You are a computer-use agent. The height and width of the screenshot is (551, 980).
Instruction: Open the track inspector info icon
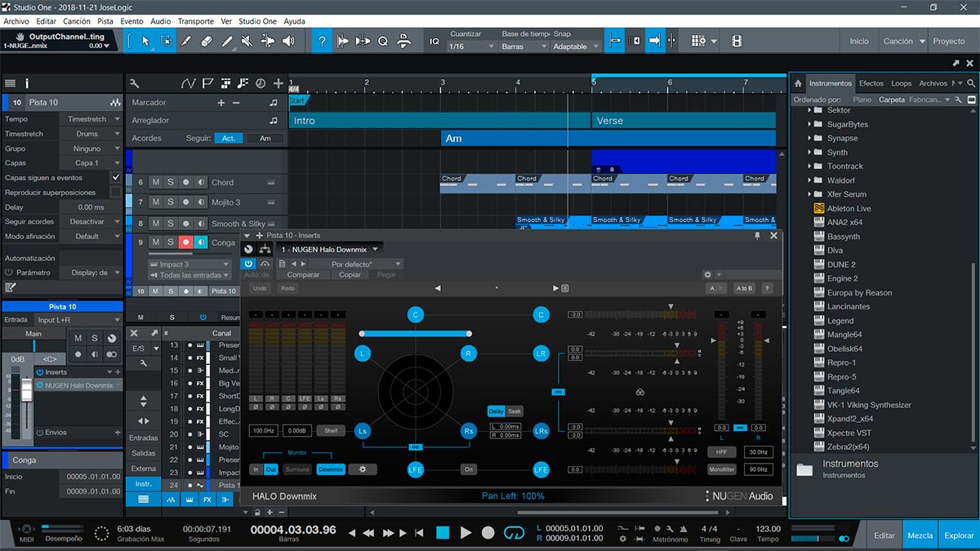27,83
